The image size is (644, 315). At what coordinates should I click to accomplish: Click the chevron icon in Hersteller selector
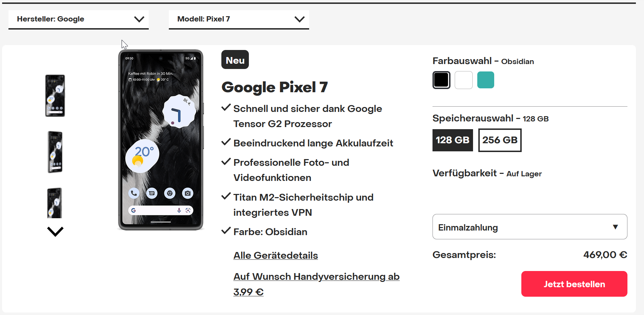coord(139,19)
